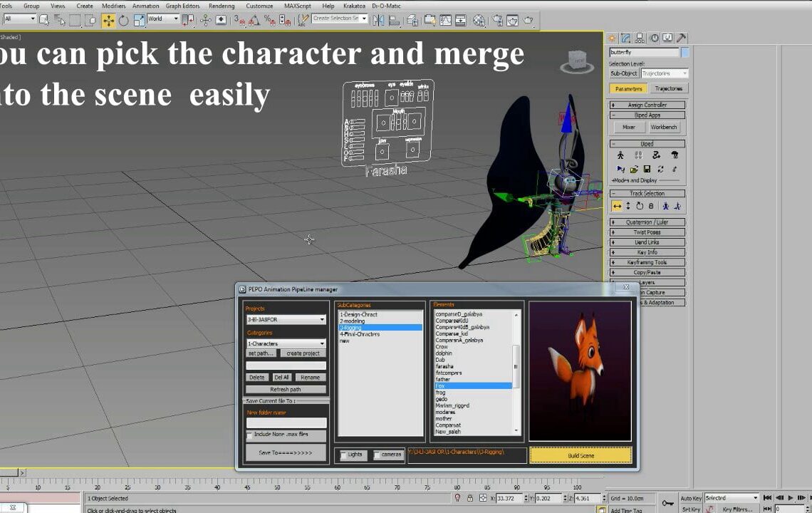Collapse the Track Selection rollout
The width and height of the screenshot is (812, 513).
pyautogui.click(x=613, y=193)
